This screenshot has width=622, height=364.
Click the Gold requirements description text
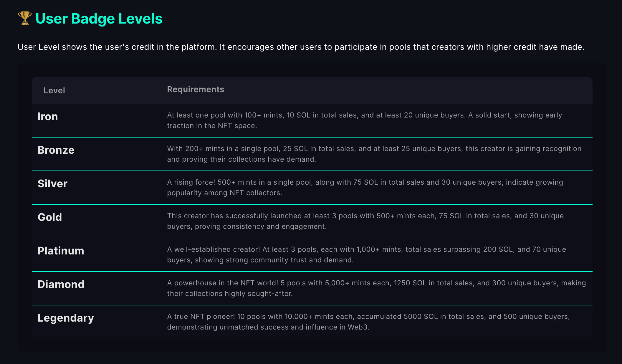point(365,221)
